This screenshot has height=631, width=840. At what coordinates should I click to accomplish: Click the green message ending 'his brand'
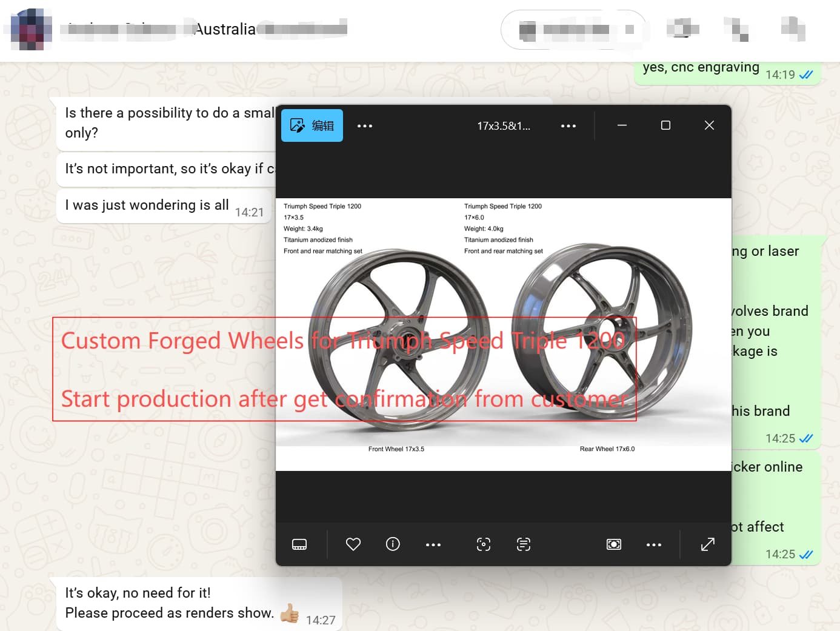click(x=775, y=341)
